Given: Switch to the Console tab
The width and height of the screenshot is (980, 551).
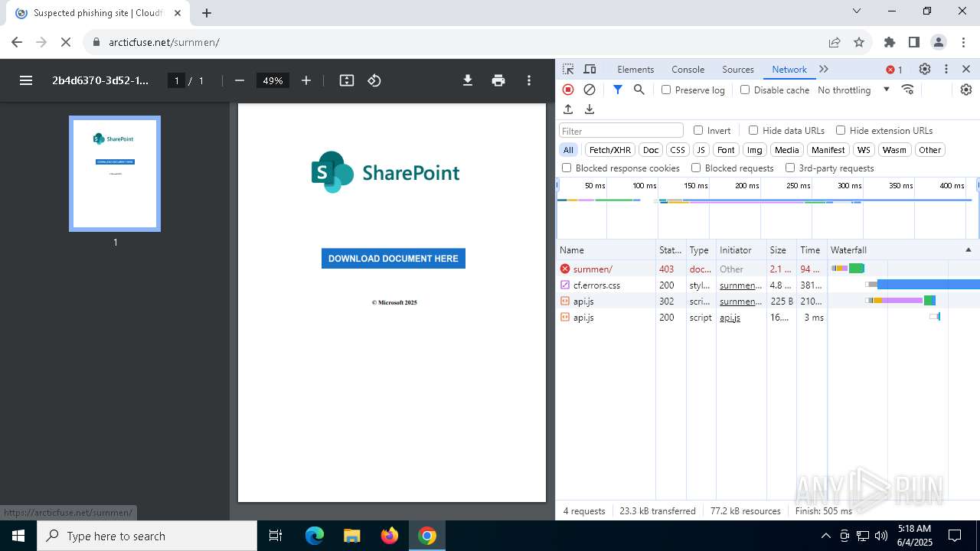Looking at the screenshot, I should tap(688, 69).
